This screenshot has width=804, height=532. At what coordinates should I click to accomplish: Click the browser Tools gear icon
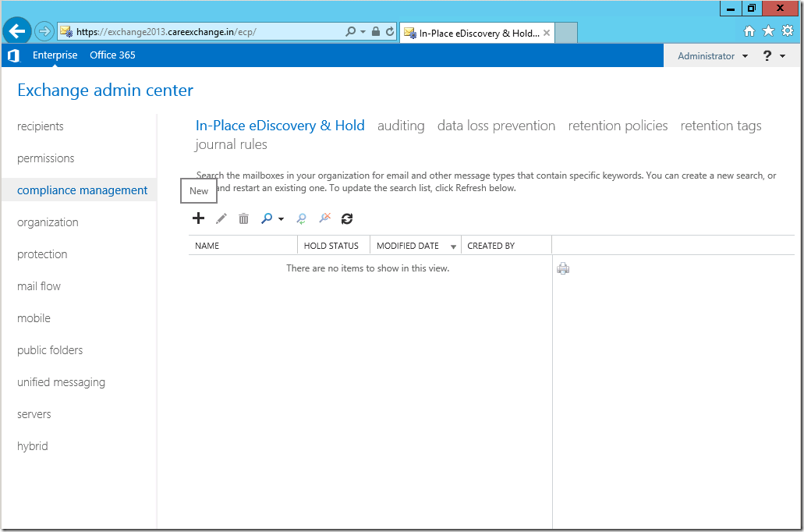click(x=788, y=30)
